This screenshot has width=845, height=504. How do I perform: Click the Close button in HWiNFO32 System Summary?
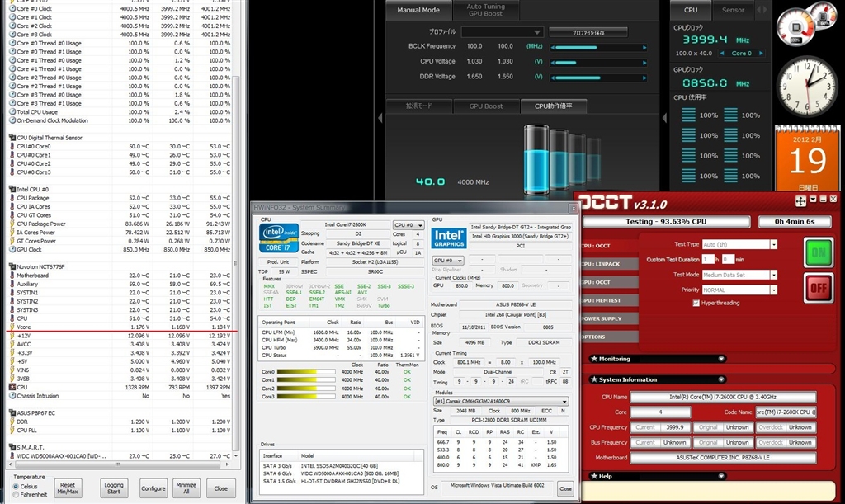(x=565, y=489)
